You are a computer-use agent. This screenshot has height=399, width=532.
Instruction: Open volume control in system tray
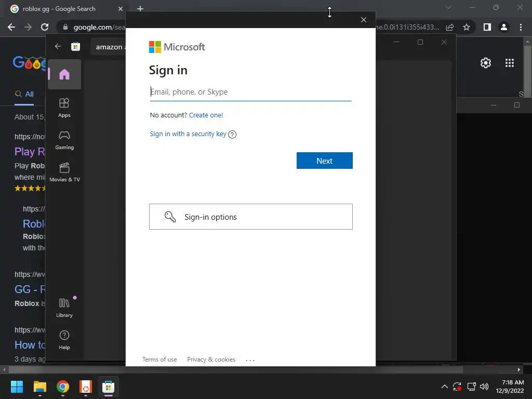(x=484, y=387)
